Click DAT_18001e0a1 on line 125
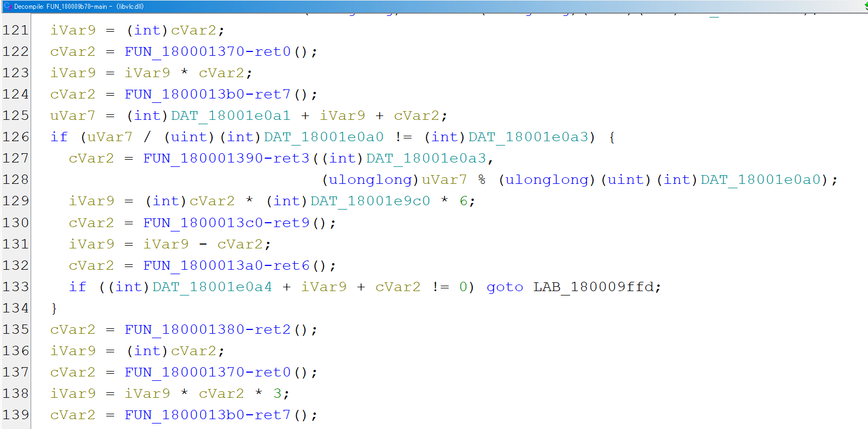This screenshot has height=429, width=868. pos(231,115)
